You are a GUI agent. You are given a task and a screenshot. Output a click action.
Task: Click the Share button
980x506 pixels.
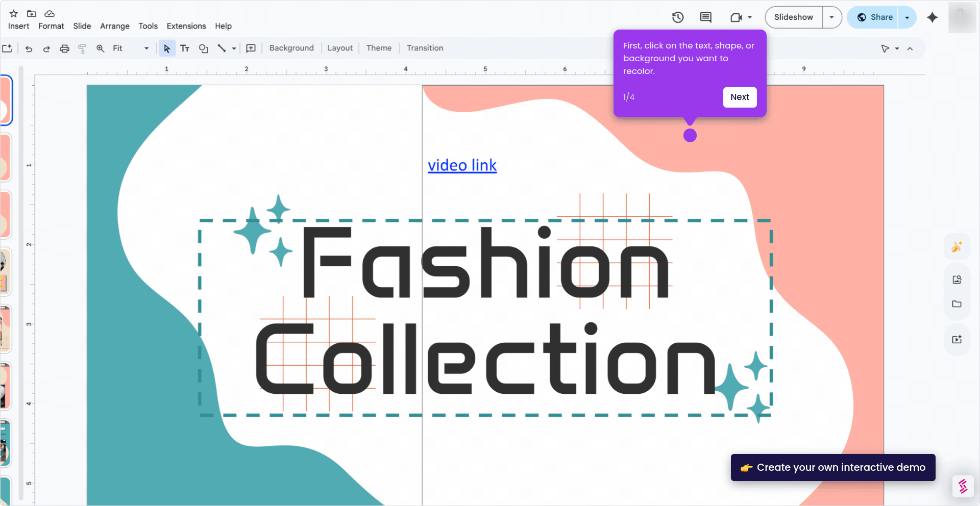tap(874, 17)
